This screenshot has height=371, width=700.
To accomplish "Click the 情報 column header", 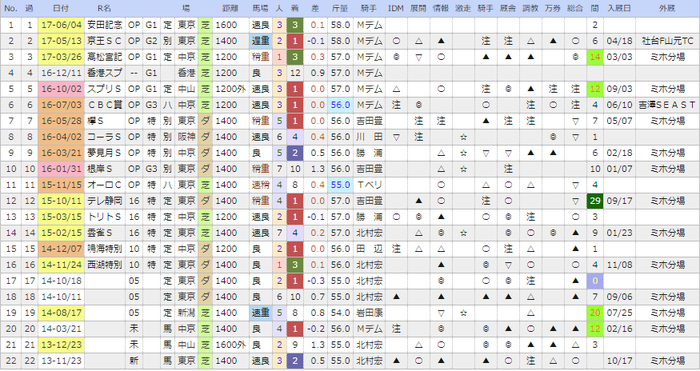I will [441, 8].
